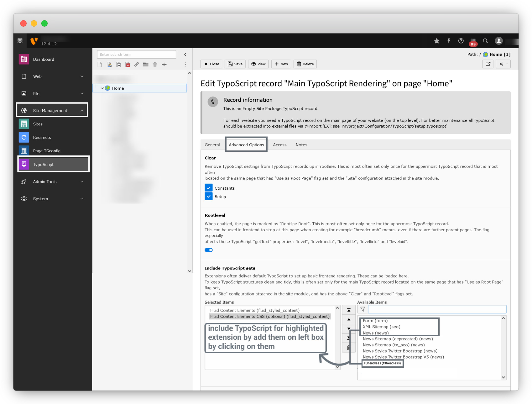The width and height of the screenshot is (532, 404).
Task: Toggle the Rootlevel switch off
Action: click(x=209, y=250)
